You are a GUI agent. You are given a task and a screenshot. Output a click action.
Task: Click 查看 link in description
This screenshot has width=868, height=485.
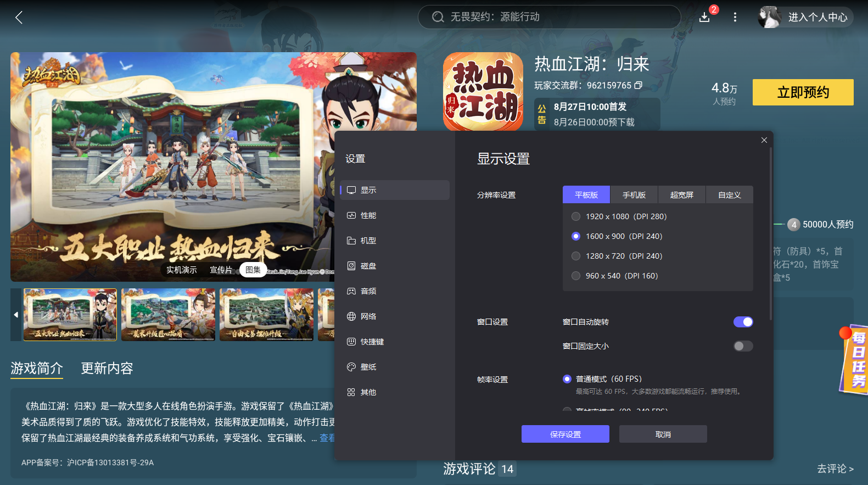327,438
